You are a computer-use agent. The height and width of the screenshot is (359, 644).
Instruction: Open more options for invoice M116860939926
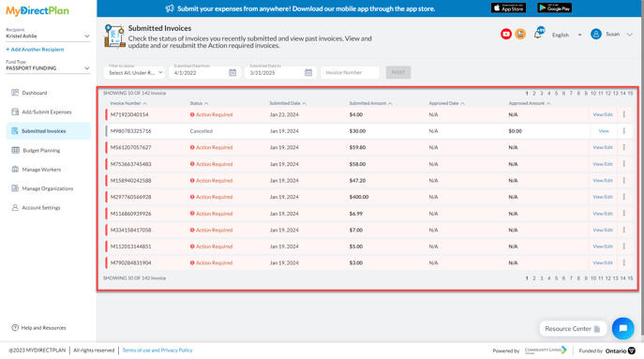(624, 214)
